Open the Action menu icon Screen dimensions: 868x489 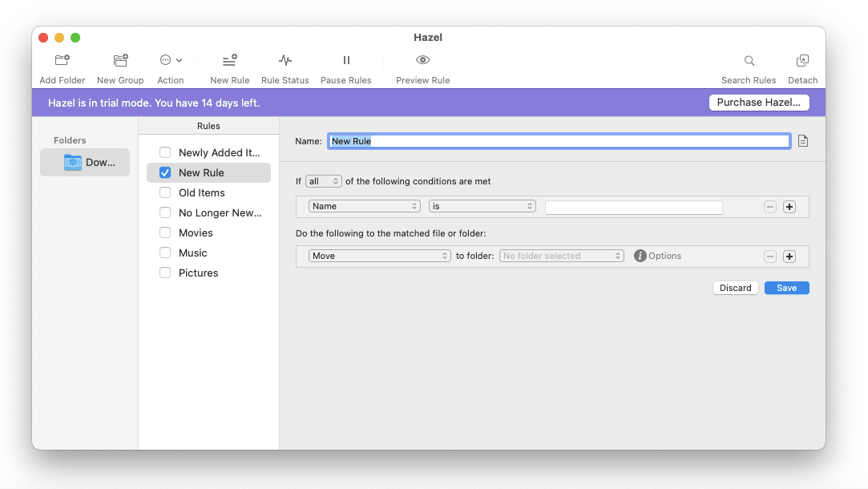pyautogui.click(x=165, y=60)
